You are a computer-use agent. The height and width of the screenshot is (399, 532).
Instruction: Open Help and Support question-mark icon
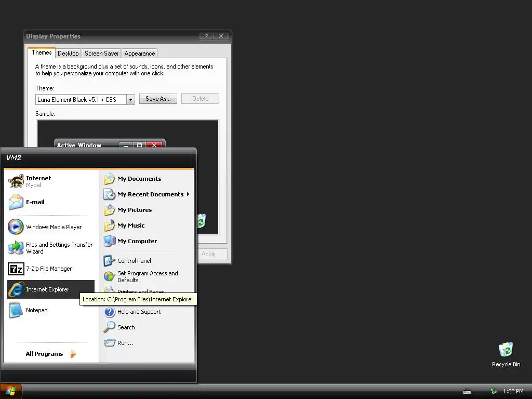[109, 312]
